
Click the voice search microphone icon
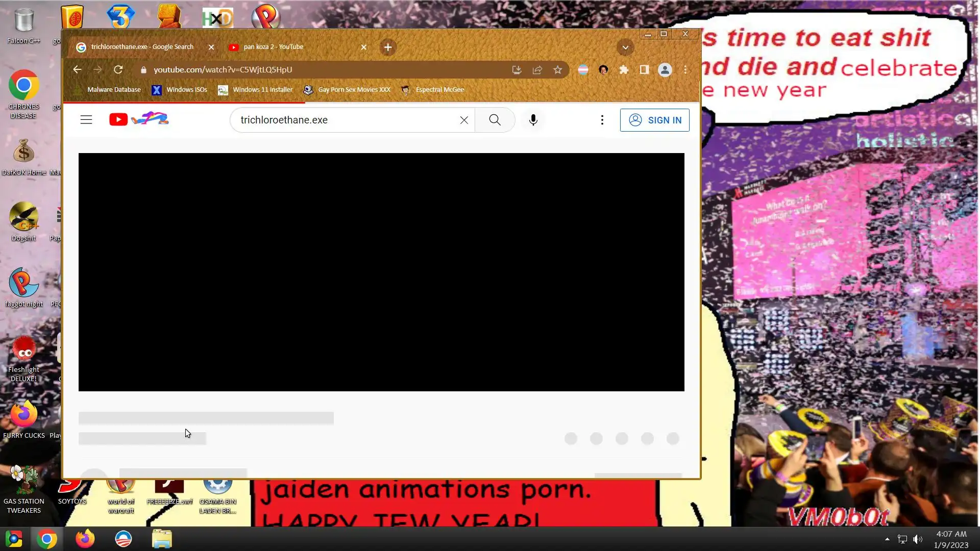point(533,120)
